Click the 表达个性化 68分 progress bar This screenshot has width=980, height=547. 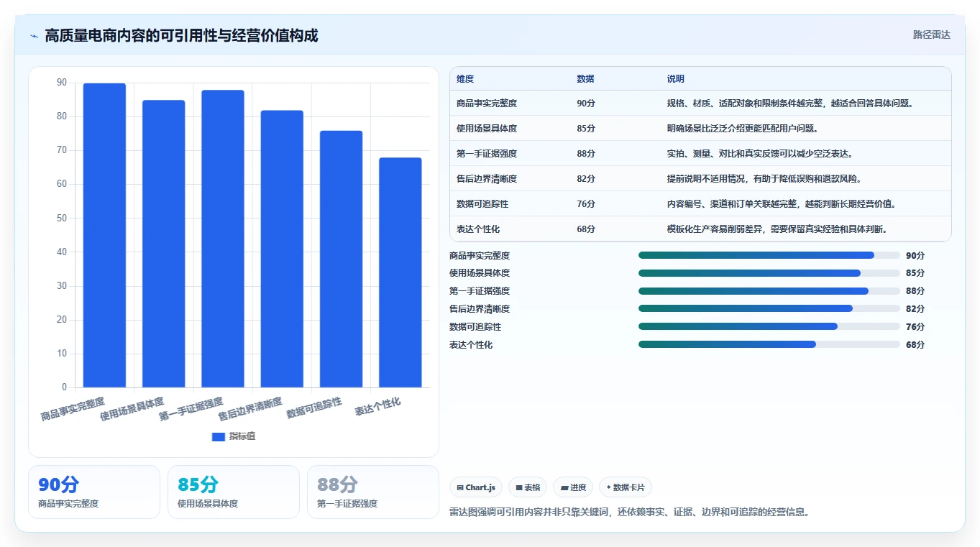[x=769, y=344]
